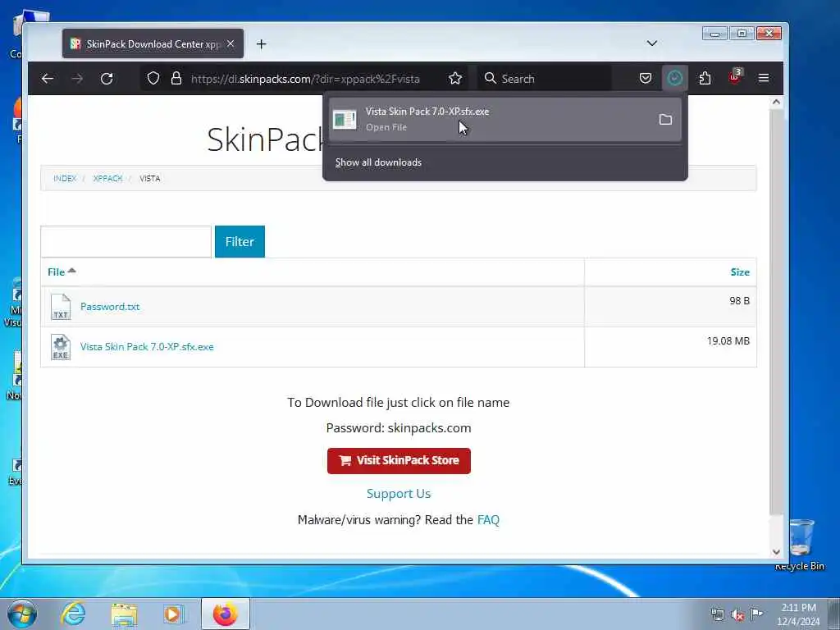The height and width of the screenshot is (630, 840).
Task: Download Vista Skin Pack 7.0-XP.sfx.exe from the file list
Action: [x=147, y=347]
